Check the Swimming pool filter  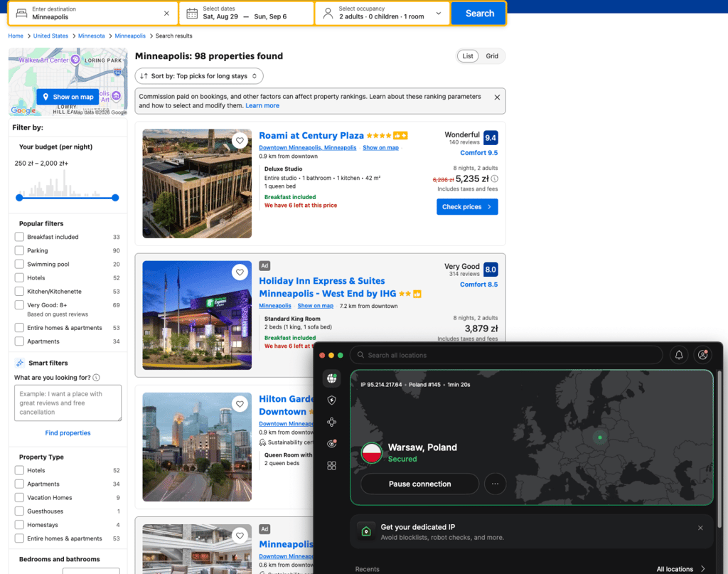point(19,265)
